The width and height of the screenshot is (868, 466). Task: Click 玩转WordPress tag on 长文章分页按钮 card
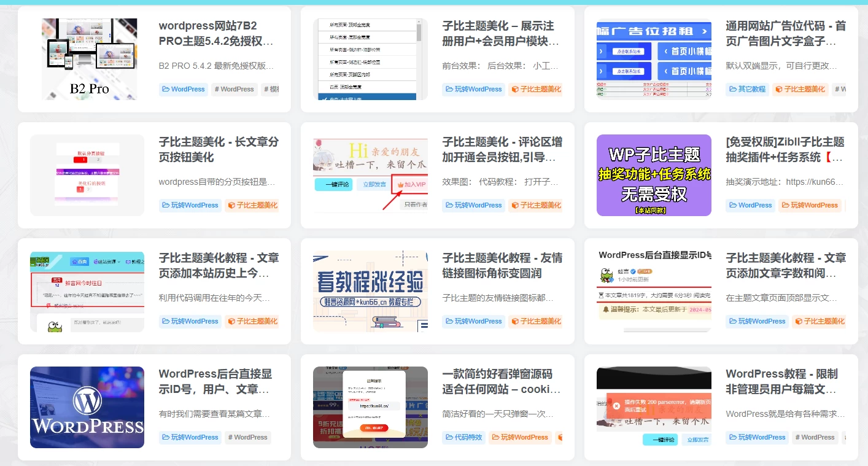(x=190, y=205)
